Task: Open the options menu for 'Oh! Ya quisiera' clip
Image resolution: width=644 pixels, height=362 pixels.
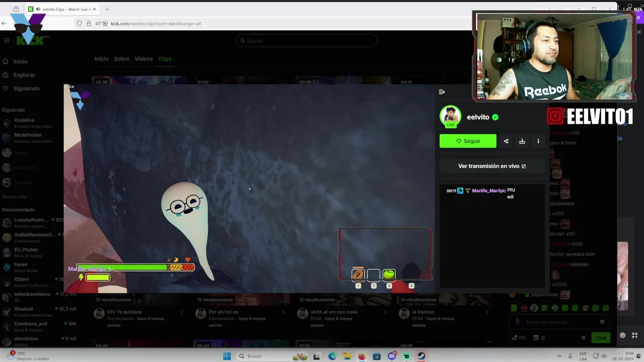Action: click(x=182, y=312)
